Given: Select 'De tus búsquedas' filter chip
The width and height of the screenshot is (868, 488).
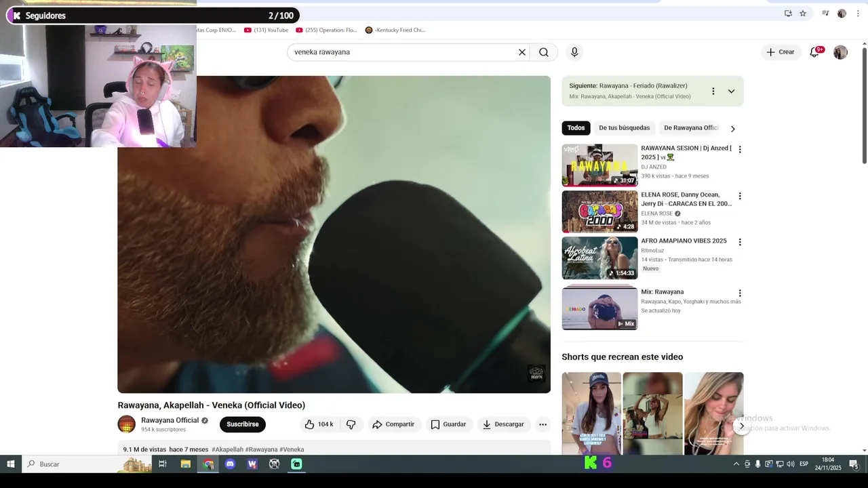Looking at the screenshot, I should (x=624, y=128).
